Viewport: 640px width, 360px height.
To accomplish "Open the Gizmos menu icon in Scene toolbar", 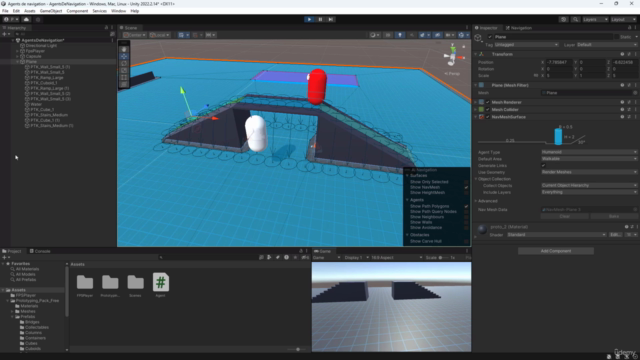I will click(x=462, y=35).
